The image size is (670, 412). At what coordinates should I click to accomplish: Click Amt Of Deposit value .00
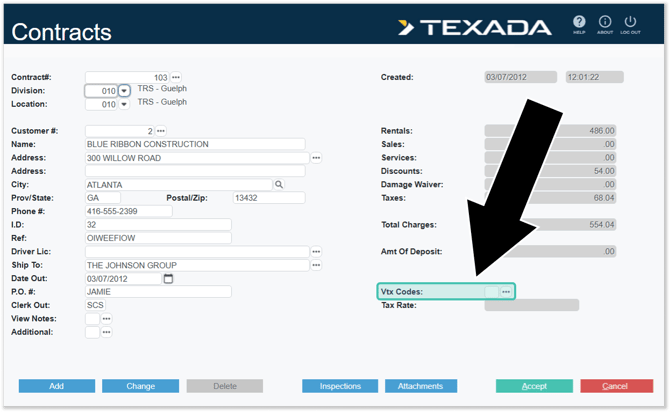tap(550, 251)
